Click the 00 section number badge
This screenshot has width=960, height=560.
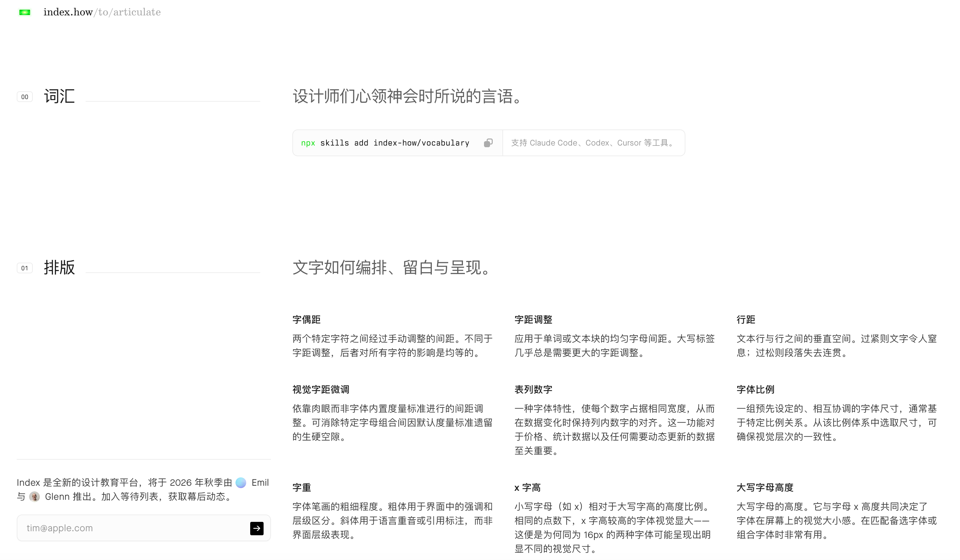25,97
